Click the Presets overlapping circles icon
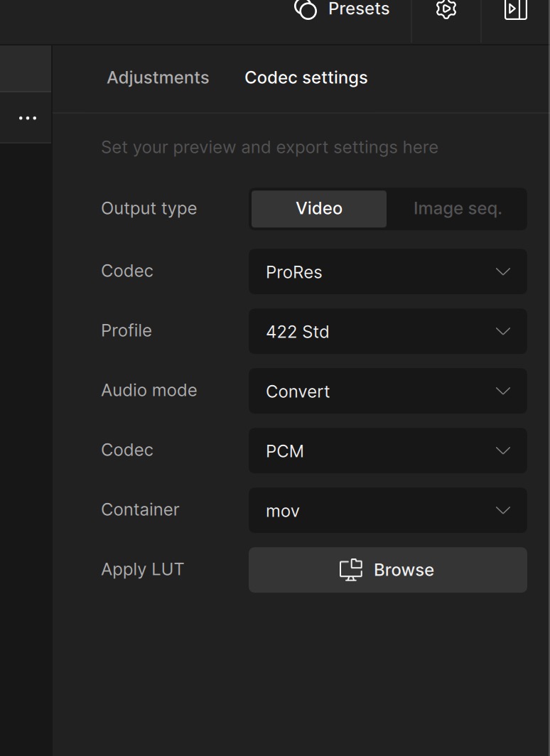Viewport: 550px width, 756px height. click(x=306, y=9)
